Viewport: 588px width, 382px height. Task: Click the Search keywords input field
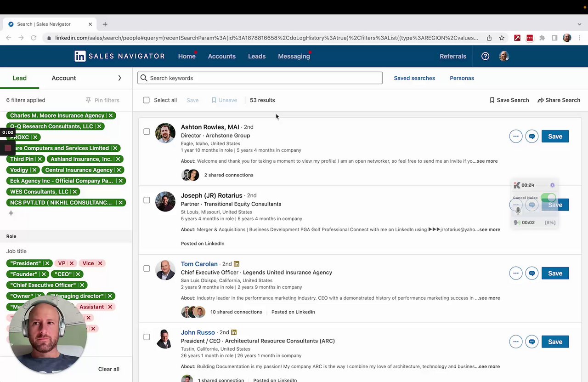(260, 78)
